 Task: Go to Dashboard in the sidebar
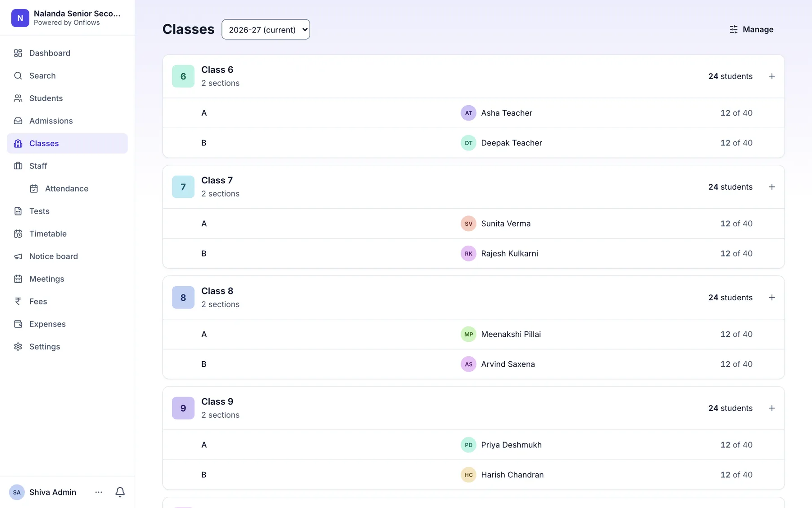pyautogui.click(x=67, y=53)
